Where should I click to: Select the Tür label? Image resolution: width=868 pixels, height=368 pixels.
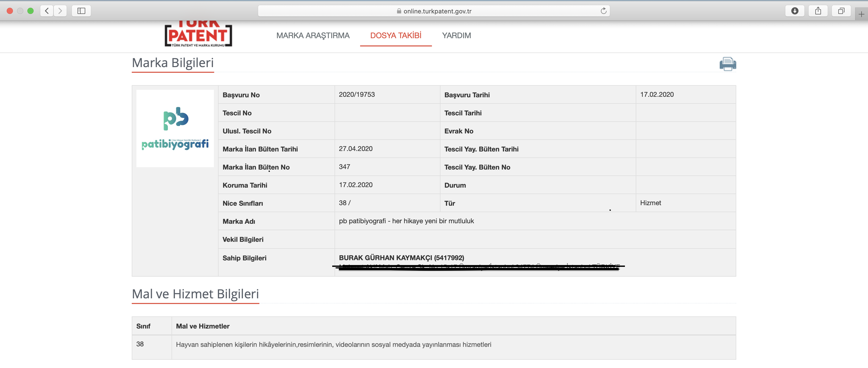coord(450,203)
